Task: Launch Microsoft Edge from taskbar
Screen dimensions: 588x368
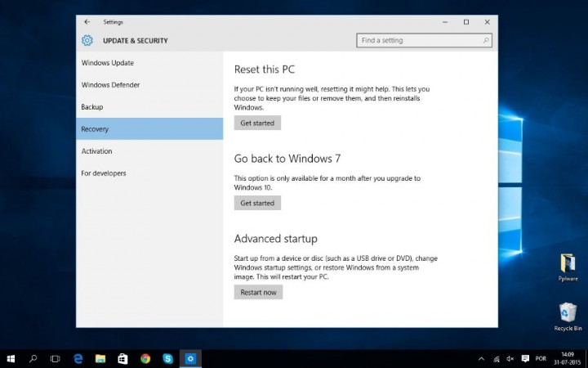Action: [78, 359]
